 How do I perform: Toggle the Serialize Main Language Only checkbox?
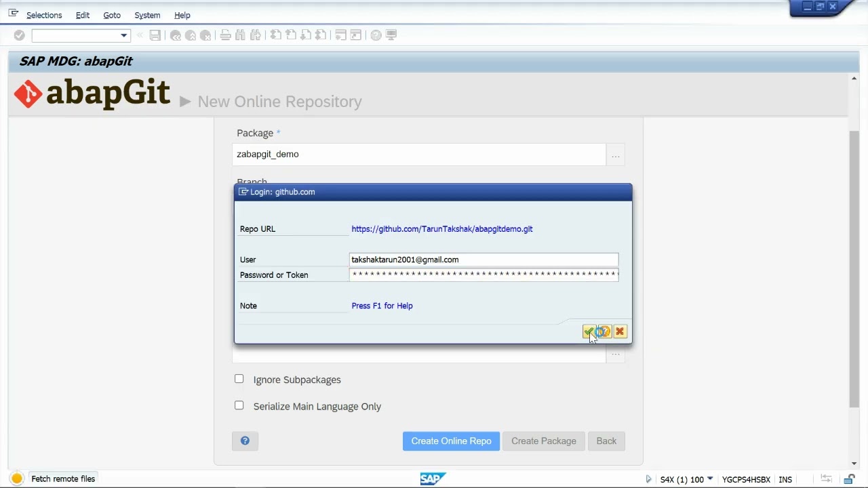pos(239,405)
